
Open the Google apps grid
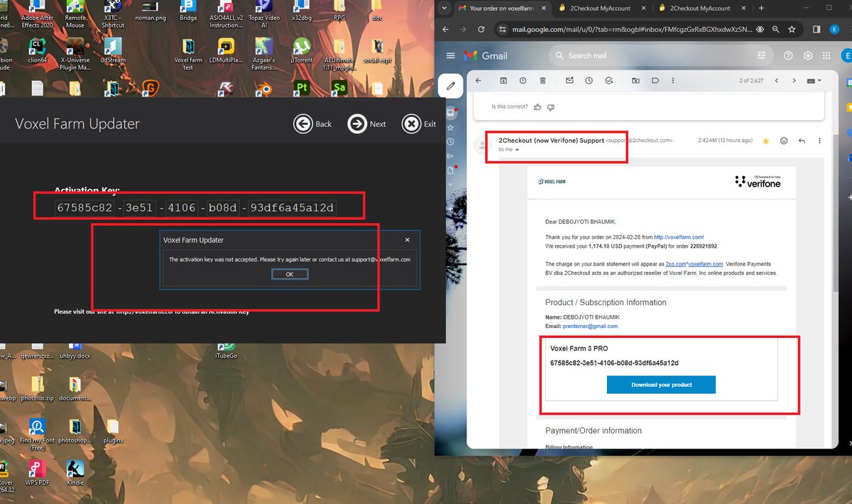click(x=827, y=55)
